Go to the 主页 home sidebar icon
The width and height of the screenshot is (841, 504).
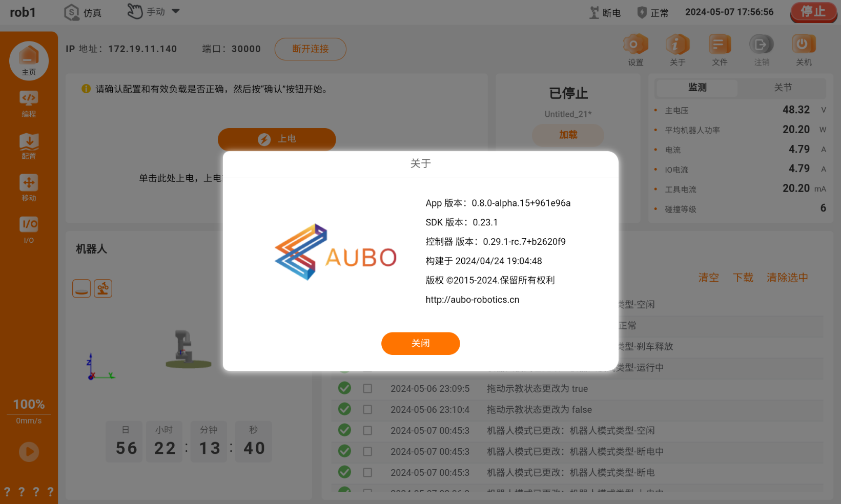tap(29, 60)
